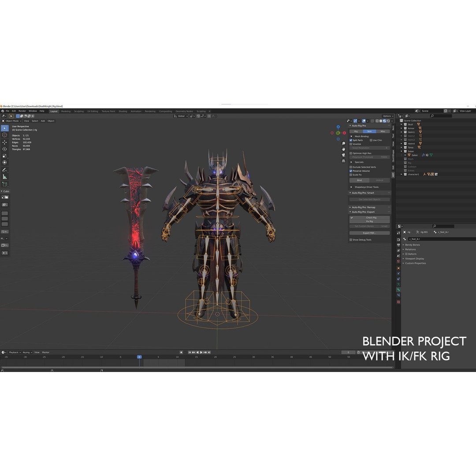This screenshot has width=476, height=476.
Task: Select material preview shading
Action: [x=385, y=121]
